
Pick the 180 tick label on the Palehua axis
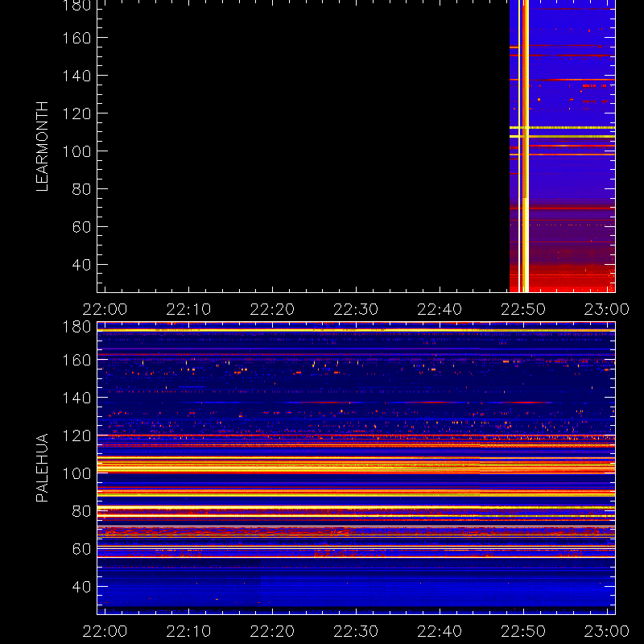(76, 327)
